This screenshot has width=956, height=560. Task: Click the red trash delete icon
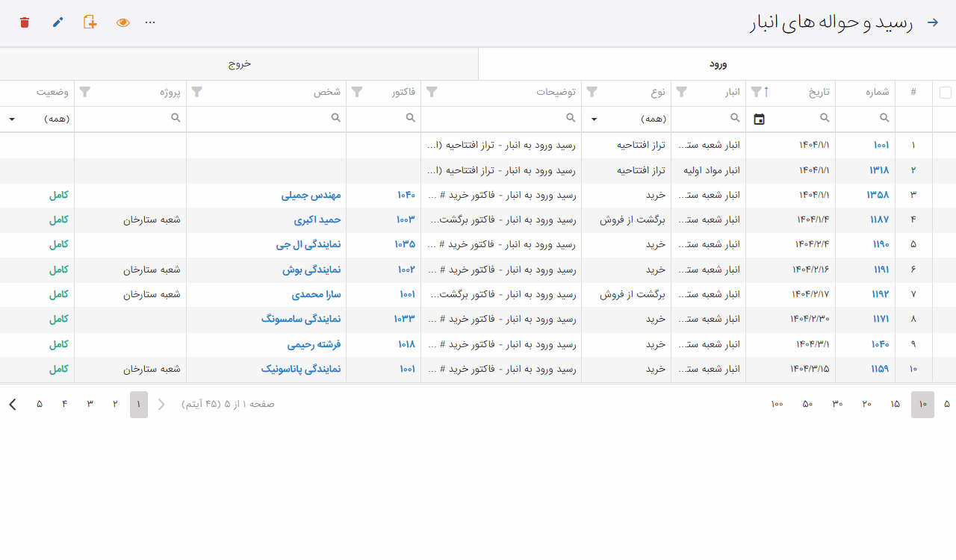25,22
